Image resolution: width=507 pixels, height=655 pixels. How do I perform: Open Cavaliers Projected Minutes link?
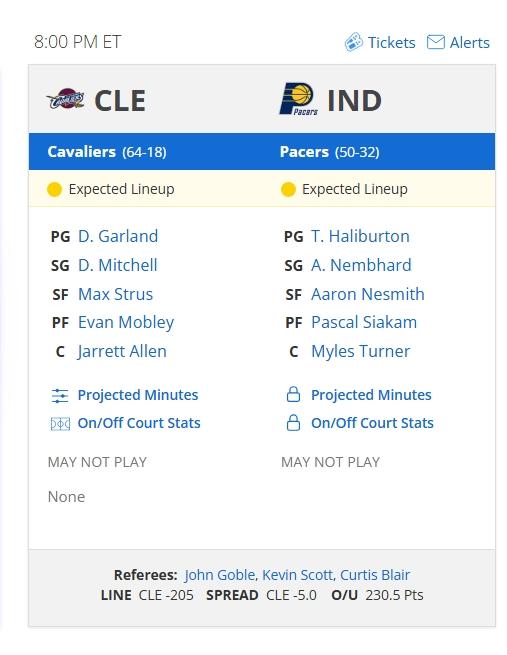(138, 395)
